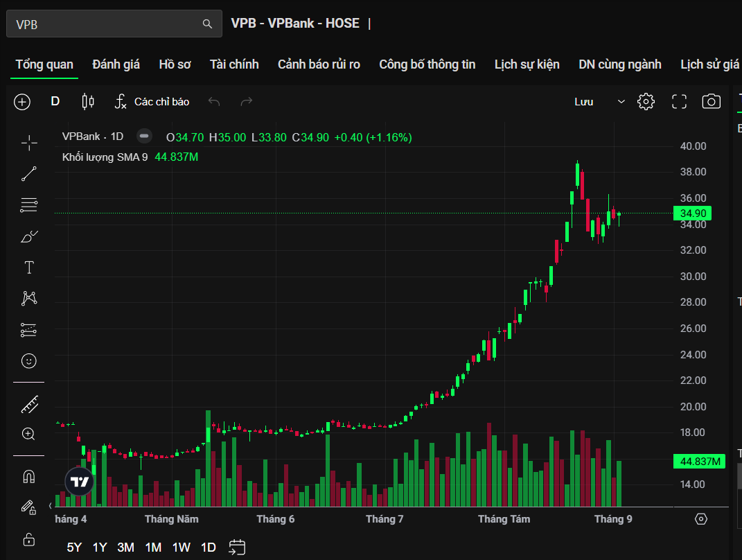Select the chart patterns tool
The image size is (742, 560).
coord(29,298)
